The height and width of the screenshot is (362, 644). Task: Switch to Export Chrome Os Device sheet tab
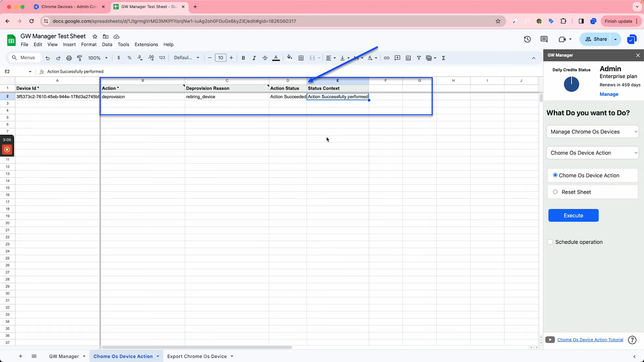[x=197, y=356]
